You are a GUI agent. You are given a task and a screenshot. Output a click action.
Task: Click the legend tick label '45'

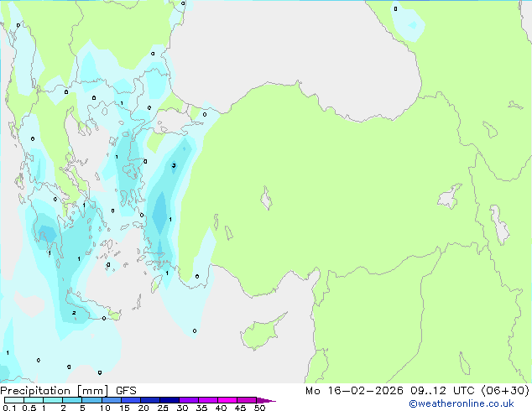coord(240,408)
